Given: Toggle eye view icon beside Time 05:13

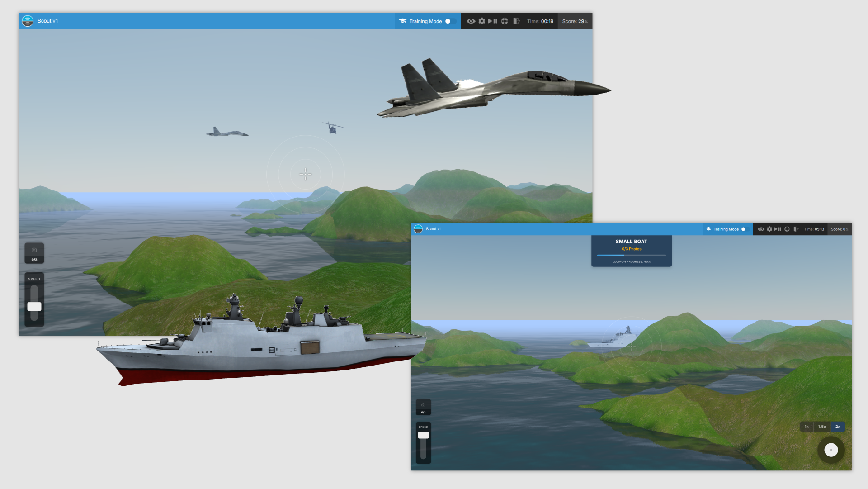Looking at the screenshot, I should point(761,229).
